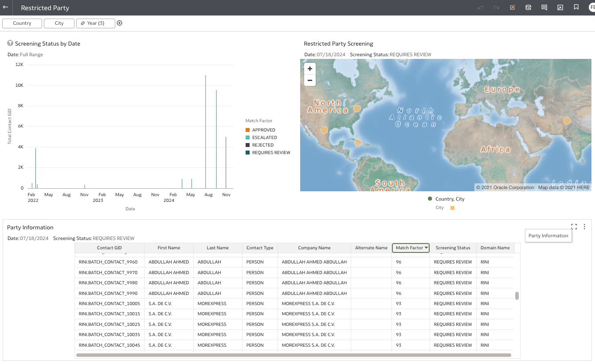Viewport: 595px width, 364px height.
Task: Click the November 2024 chart bar
Action: [226, 163]
